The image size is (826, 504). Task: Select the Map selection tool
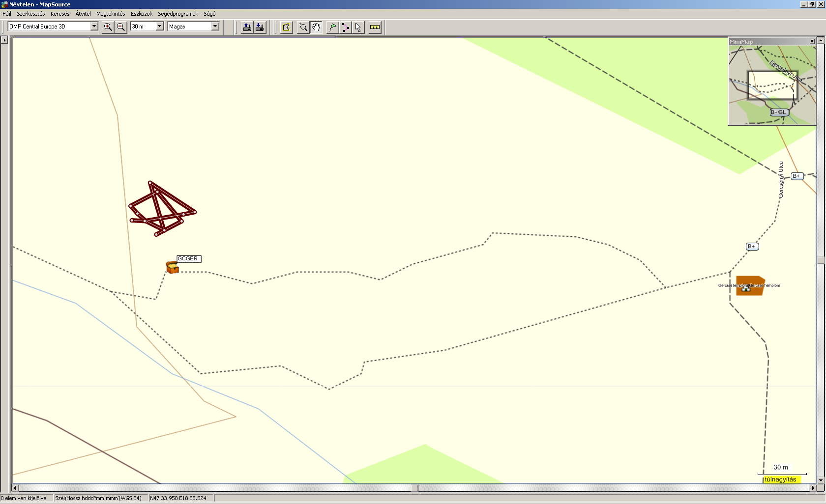coord(286,27)
